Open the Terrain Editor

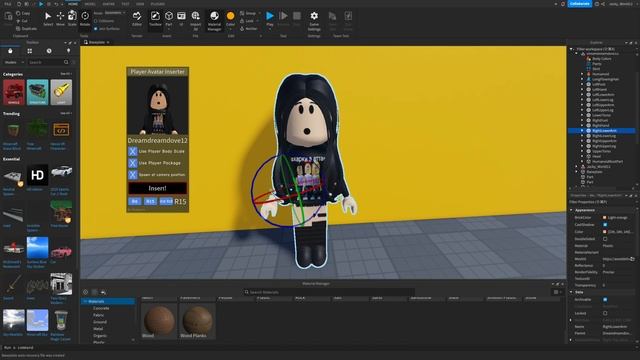click(137, 19)
